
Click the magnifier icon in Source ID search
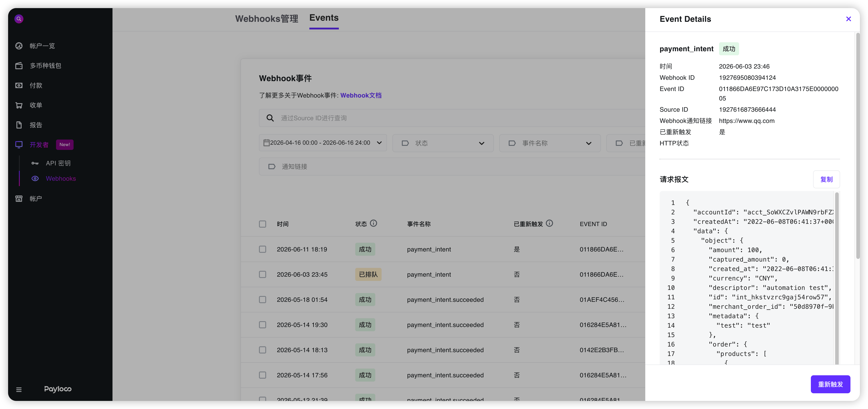(270, 118)
